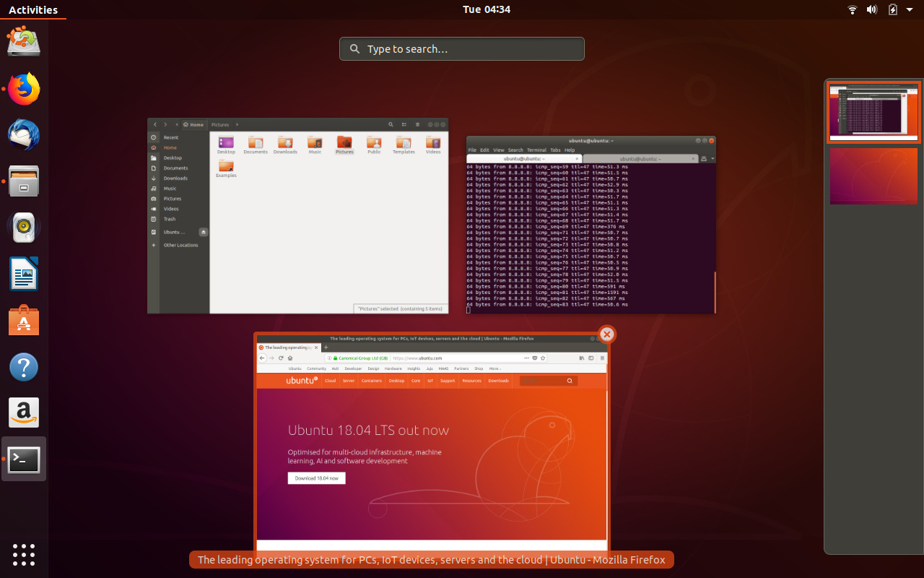Viewport: 924px width, 578px height.
Task: Click the terminal line showing time=1591 ms
Action: tap(547, 293)
